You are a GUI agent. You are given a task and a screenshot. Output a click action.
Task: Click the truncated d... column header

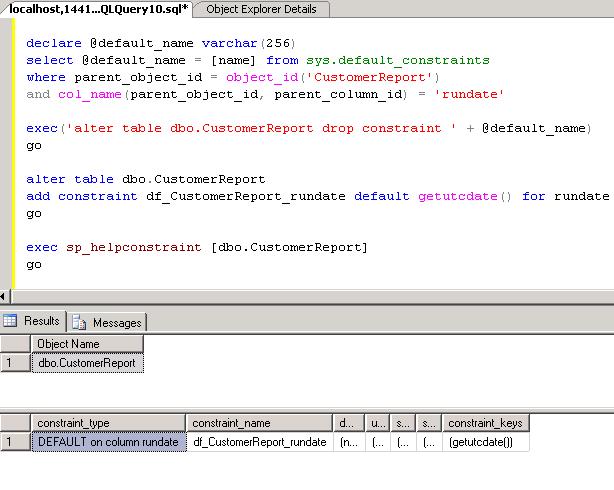coord(347,423)
